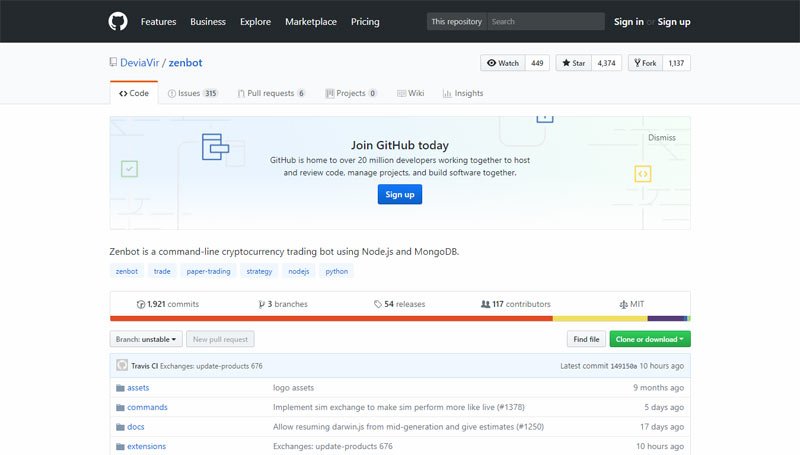Click the Fork button
This screenshot has height=455, width=800.
645,63
